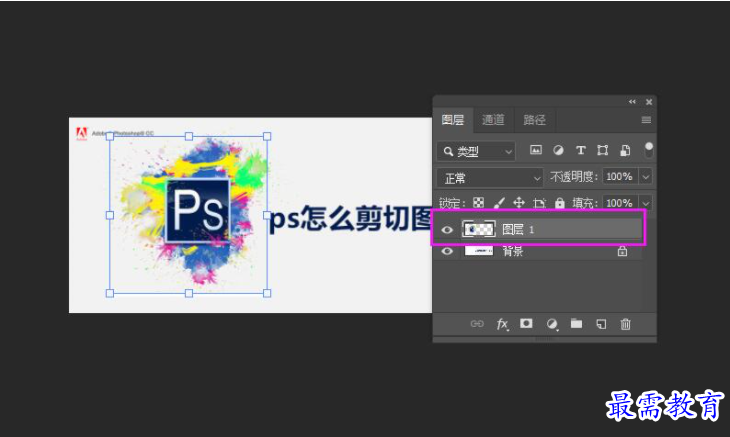Expand the fill slider arrow

(646, 203)
